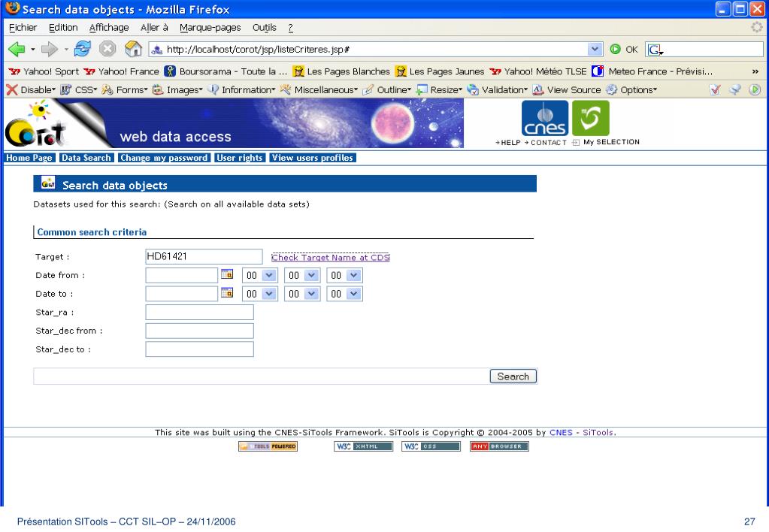The image size is (769, 532).
Task: Expand Date from minutes dropdown
Action: [311, 276]
